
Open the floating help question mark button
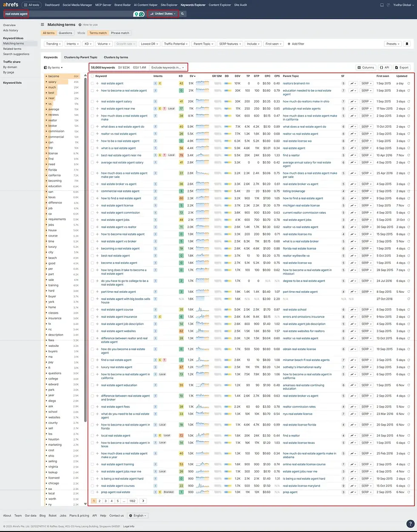click(x=410, y=523)
